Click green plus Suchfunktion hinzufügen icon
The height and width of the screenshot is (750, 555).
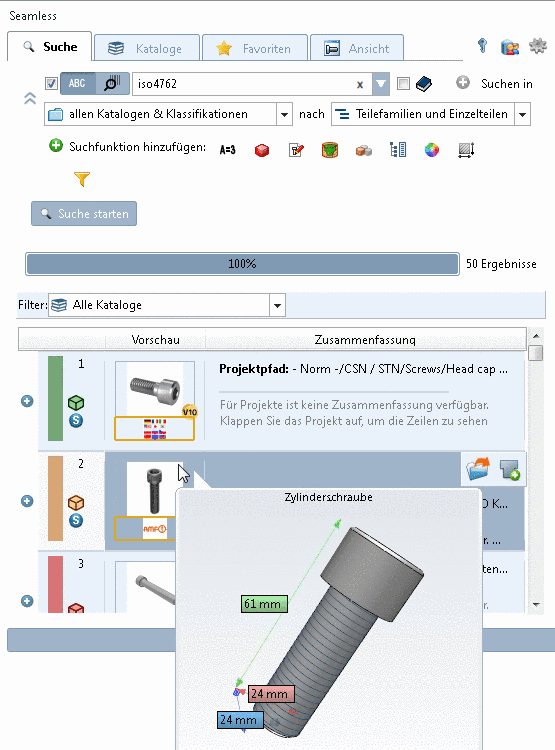[56, 145]
